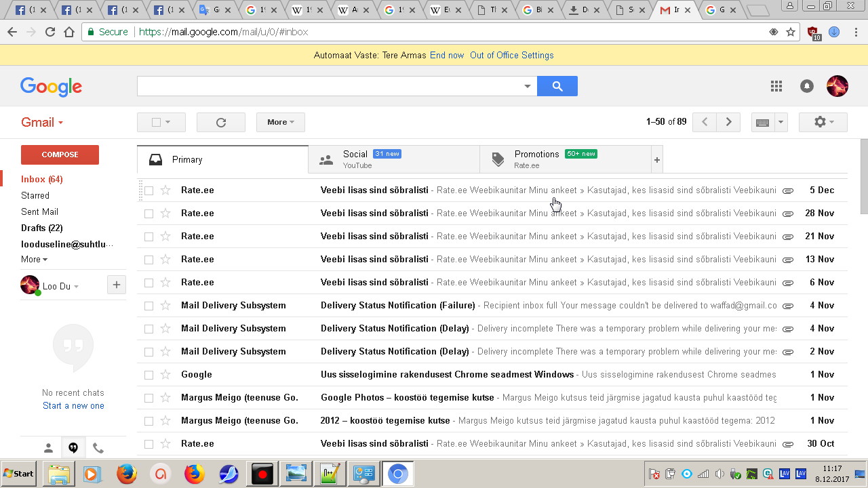This screenshot has width=868, height=488.
Task: Add a new inbox tab category
Action: (x=656, y=160)
